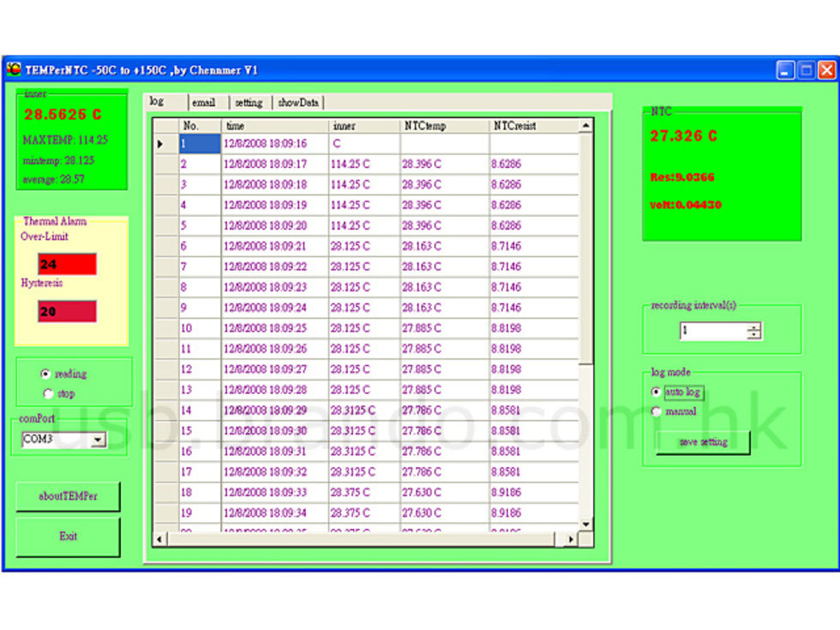The image size is (840, 630).
Task: Minimize the TEMPerNTC window
Action: 785,71
